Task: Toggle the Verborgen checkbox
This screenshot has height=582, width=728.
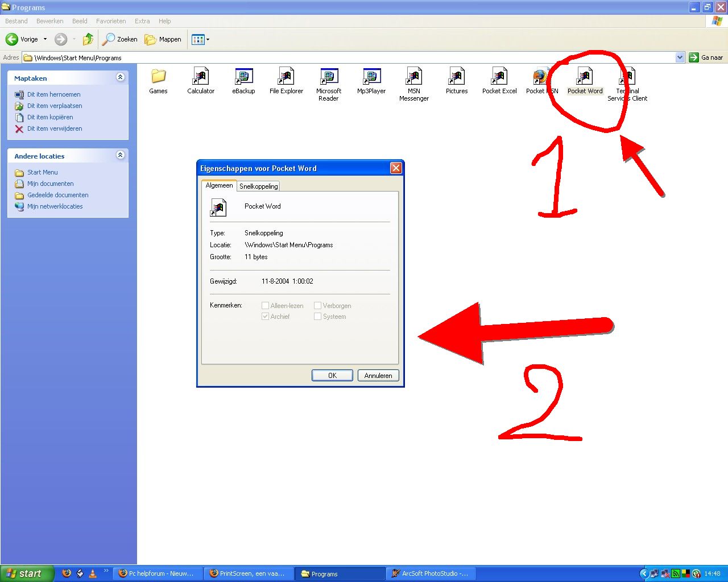Action: click(317, 306)
